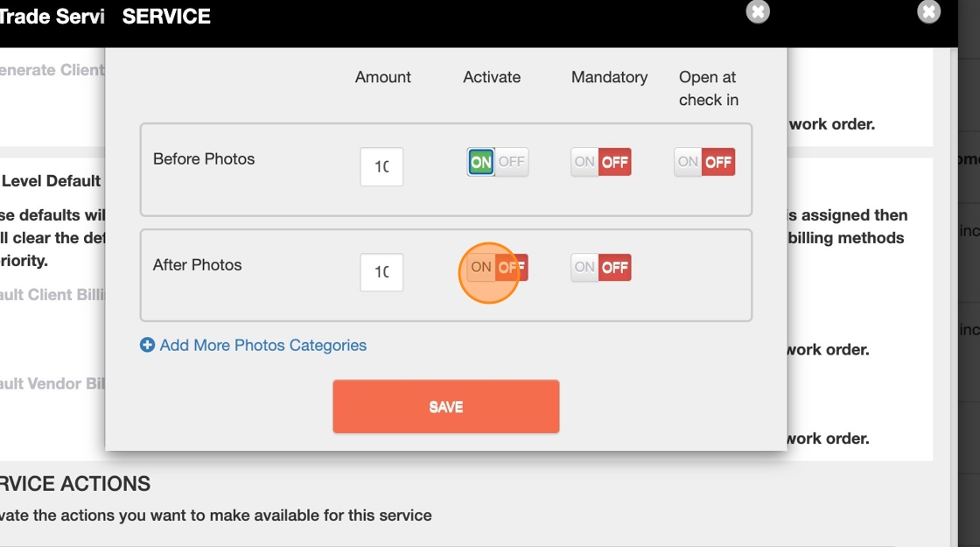
Task: Click into the After Photos amount box
Action: pos(381,272)
